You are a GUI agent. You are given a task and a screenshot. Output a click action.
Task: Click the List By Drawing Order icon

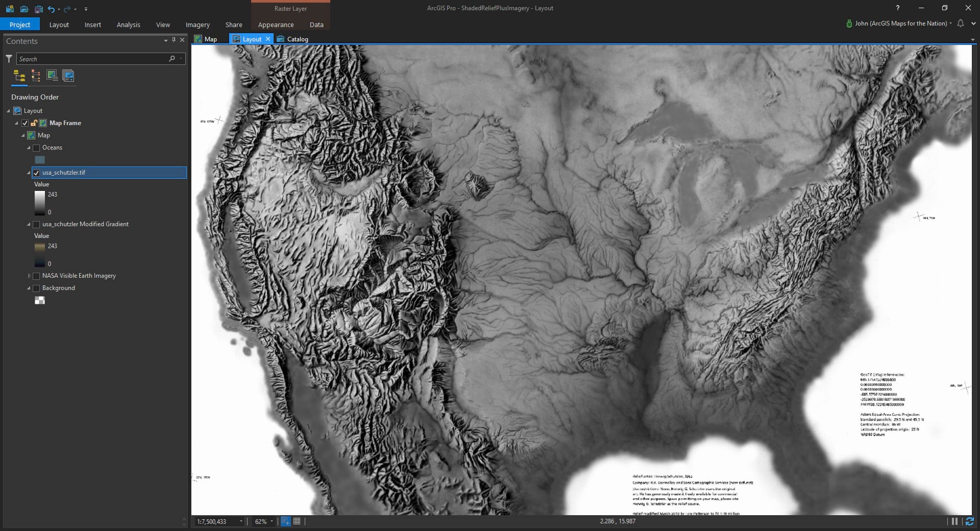(19, 76)
